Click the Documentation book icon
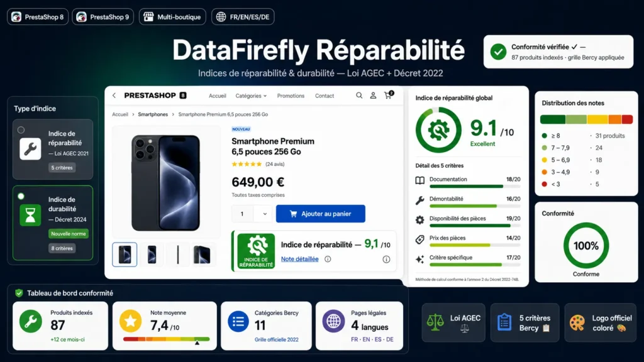644x362 pixels. click(x=419, y=180)
